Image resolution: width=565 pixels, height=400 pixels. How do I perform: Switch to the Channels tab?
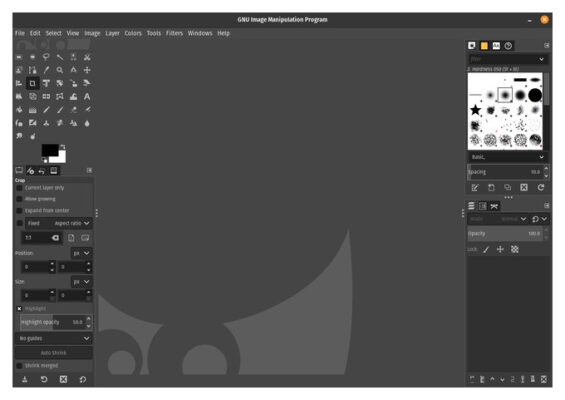tap(482, 206)
